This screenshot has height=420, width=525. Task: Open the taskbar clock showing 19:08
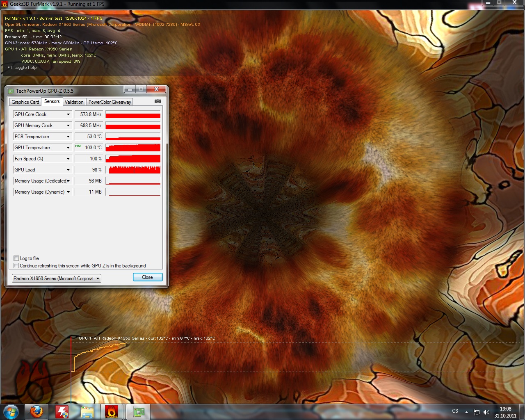coord(505,412)
